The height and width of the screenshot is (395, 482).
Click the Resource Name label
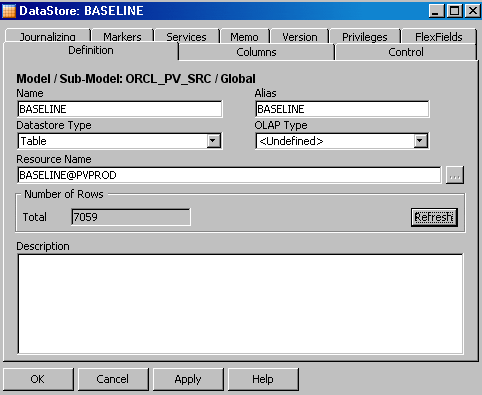coord(54,159)
